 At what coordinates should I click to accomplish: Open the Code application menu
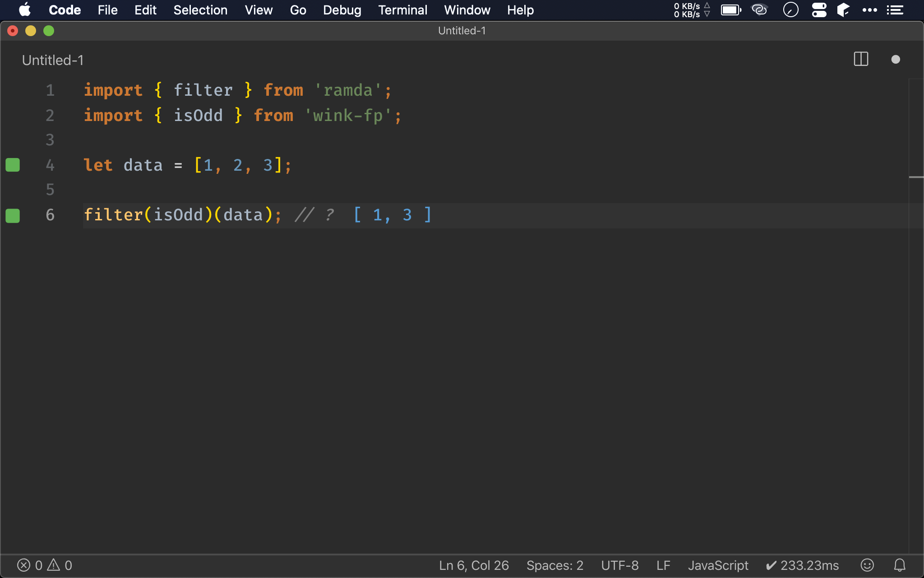65,10
